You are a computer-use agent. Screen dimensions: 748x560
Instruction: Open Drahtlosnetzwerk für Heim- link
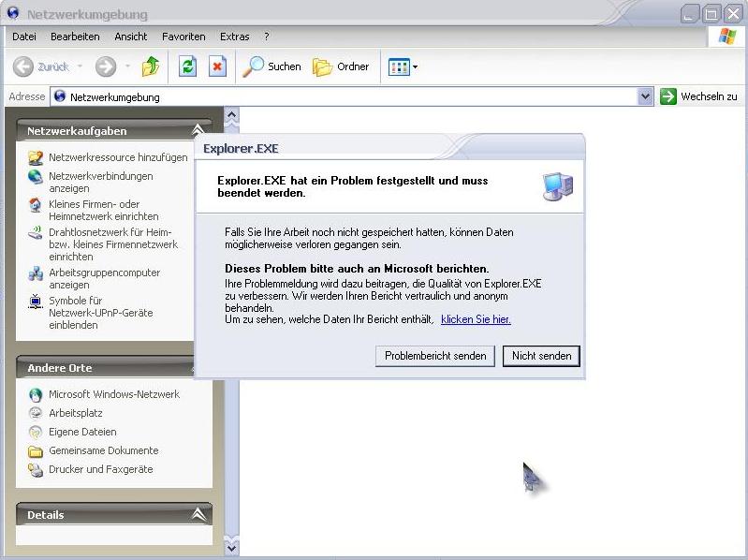[113, 244]
